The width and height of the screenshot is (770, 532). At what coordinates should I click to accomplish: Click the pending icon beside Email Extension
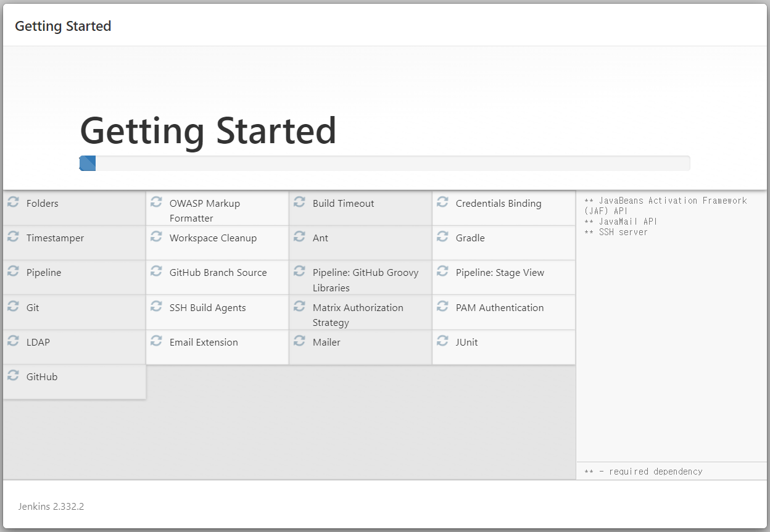pyautogui.click(x=156, y=341)
